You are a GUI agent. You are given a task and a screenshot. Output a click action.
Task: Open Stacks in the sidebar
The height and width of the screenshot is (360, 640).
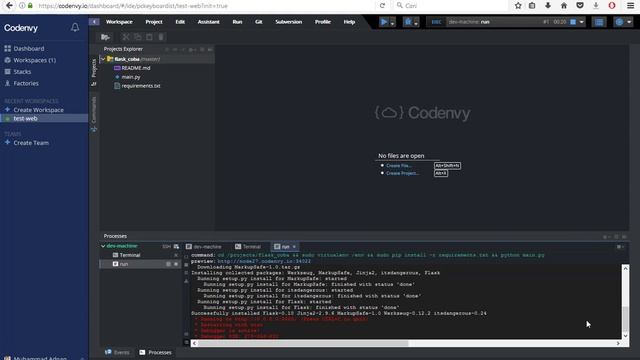click(22, 72)
